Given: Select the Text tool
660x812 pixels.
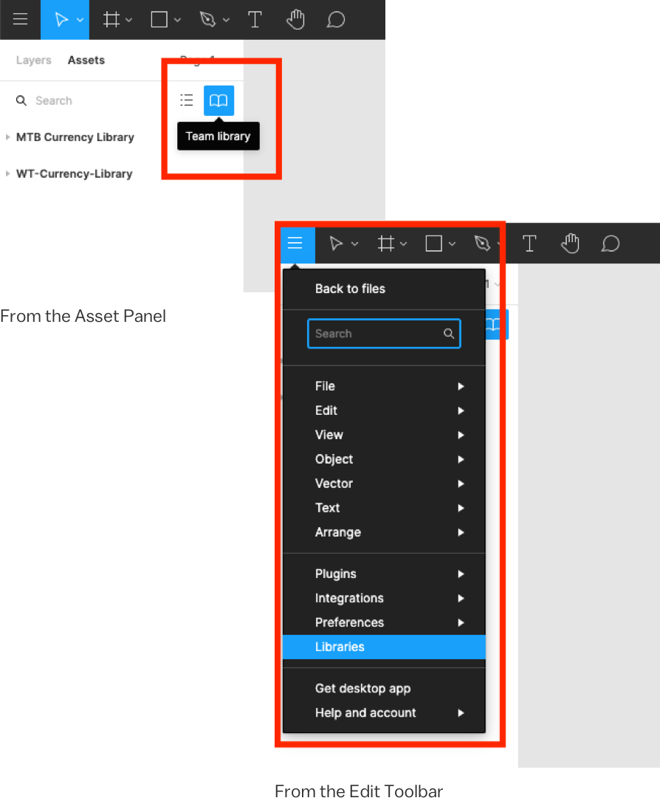Looking at the screenshot, I should (255, 19).
